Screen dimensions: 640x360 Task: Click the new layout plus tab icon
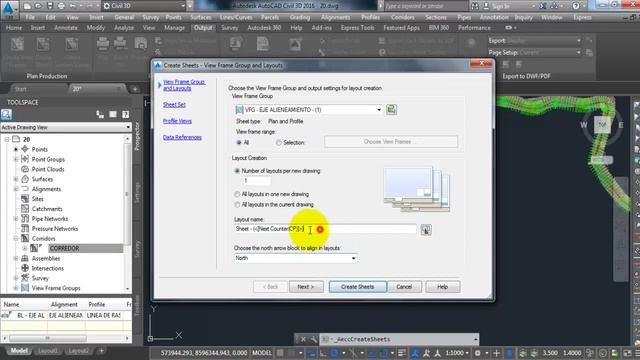click(x=101, y=351)
